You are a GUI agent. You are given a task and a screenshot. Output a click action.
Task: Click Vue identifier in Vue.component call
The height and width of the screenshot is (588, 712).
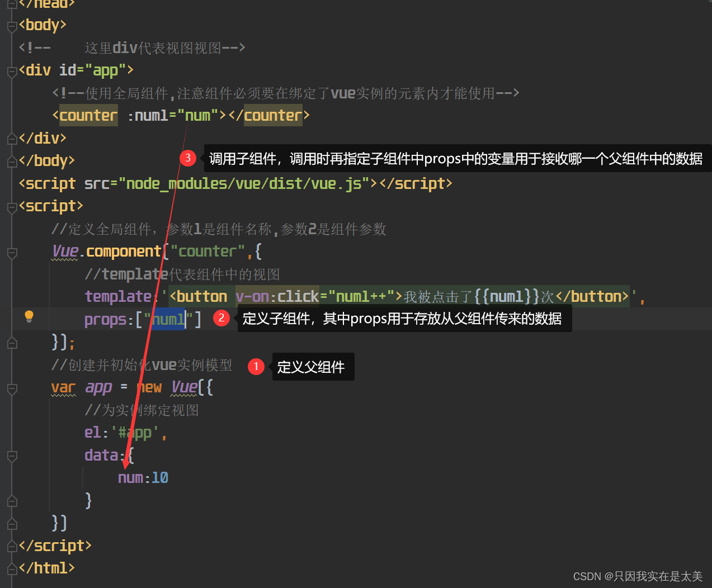(65, 252)
